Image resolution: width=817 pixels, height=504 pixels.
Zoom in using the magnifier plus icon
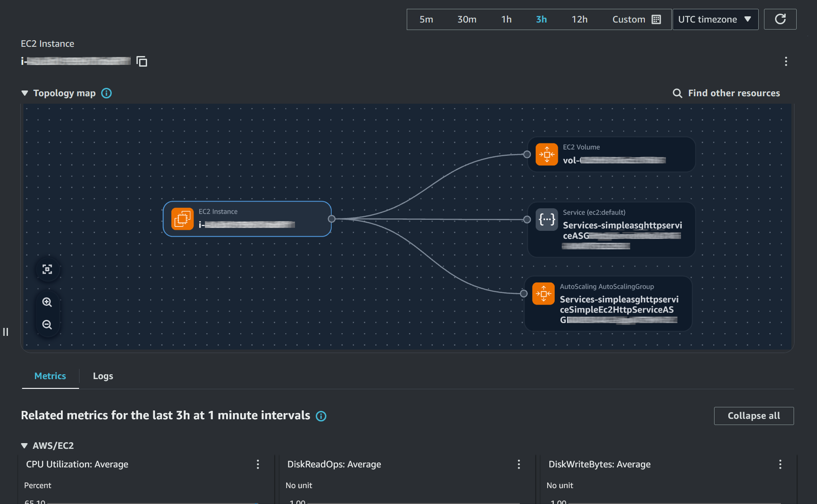(47, 302)
